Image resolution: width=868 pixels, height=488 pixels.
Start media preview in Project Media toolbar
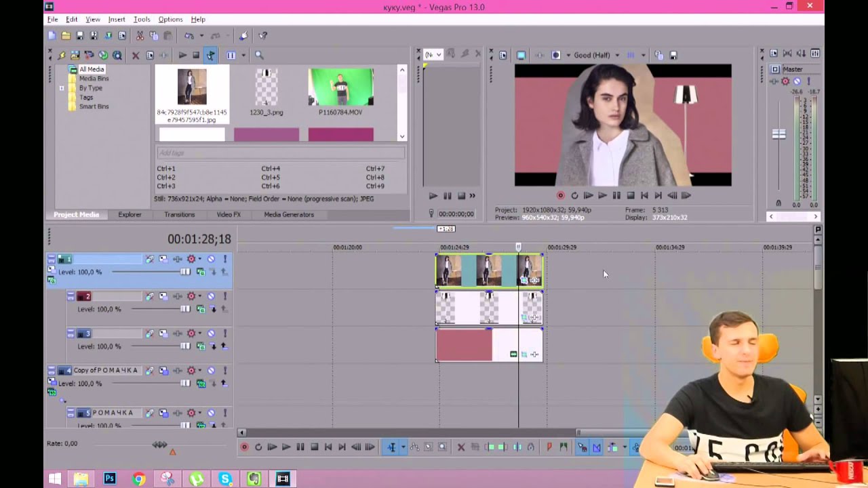pyautogui.click(x=182, y=55)
